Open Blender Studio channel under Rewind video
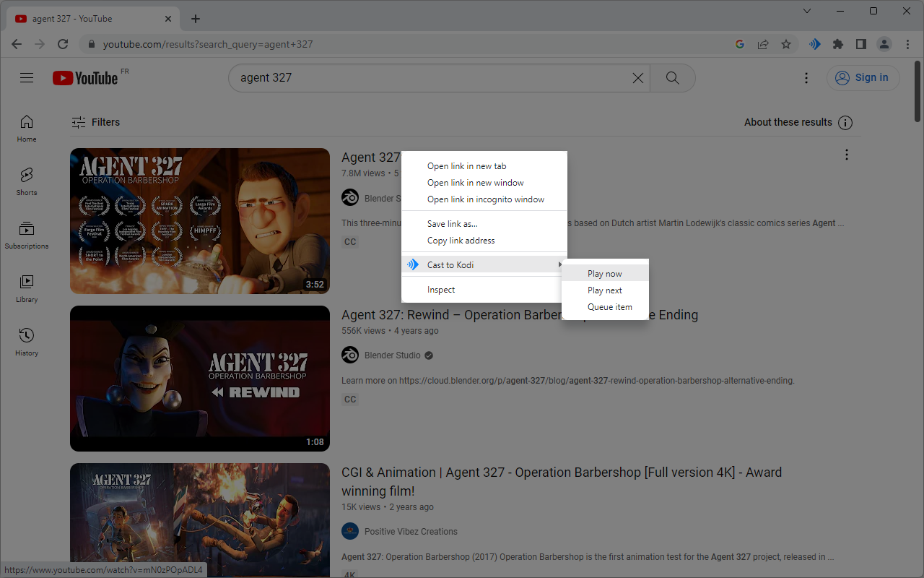924x578 pixels. pos(393,355)
